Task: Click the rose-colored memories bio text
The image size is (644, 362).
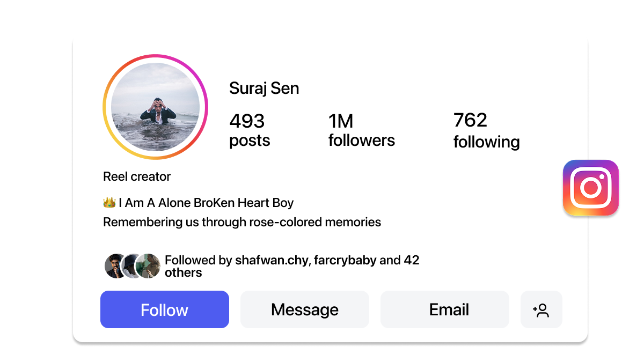Action: tap(241, 222)
